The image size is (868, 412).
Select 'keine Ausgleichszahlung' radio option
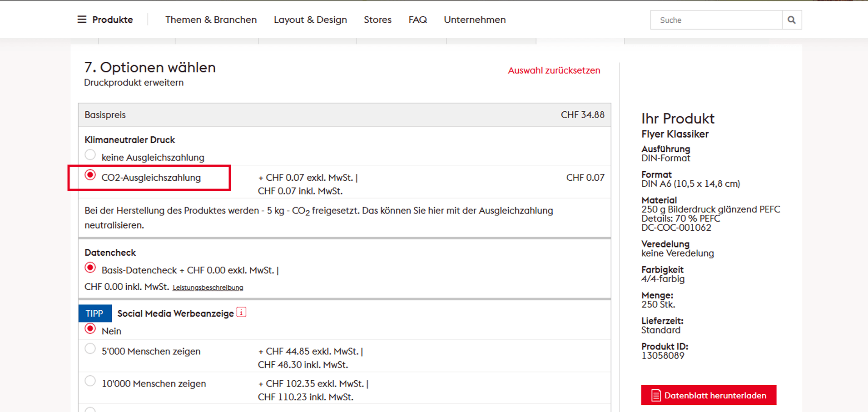(x=90, y=155)
